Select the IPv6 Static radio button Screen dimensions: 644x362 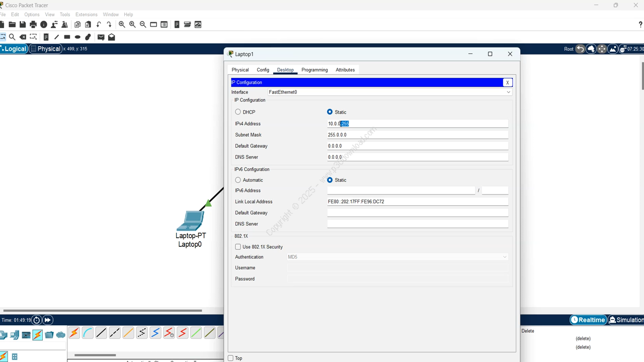tap(330, 180)
